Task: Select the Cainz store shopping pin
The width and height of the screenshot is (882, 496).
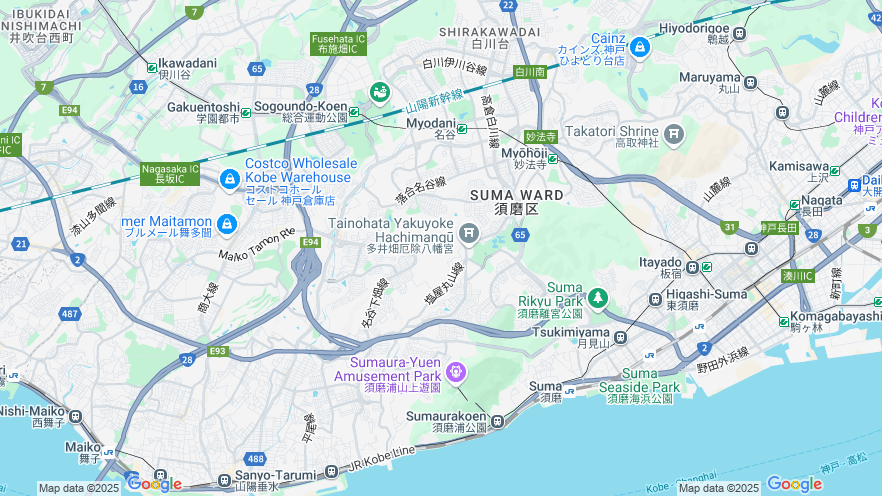Action: click(x=640, y=48)
